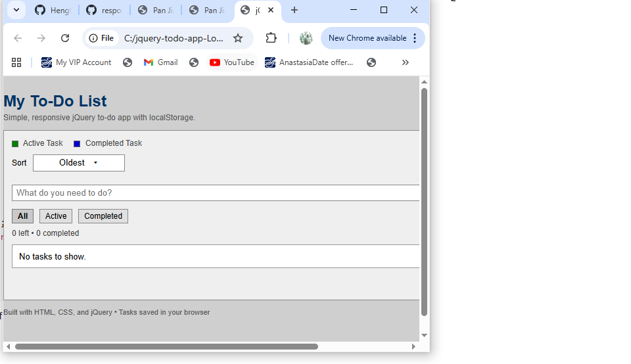The height and width of the screenshot is (364, 631).
Task: Click the My To-Do List heading
Action: pyautogui.click(x=55, y=101)
